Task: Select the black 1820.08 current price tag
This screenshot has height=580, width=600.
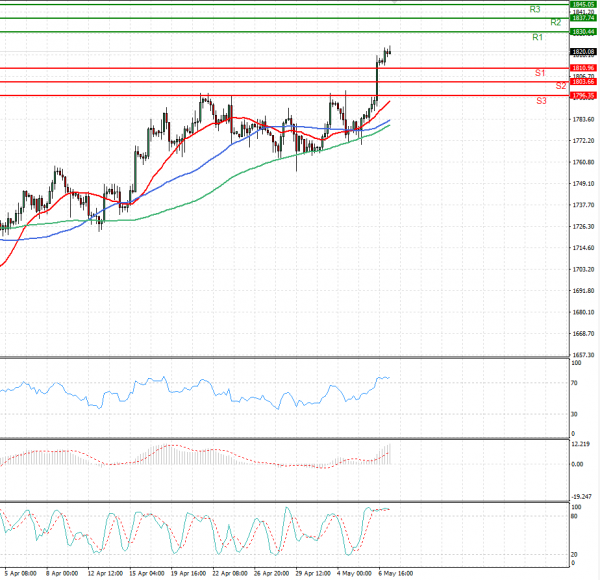Action: click(583, 52)
